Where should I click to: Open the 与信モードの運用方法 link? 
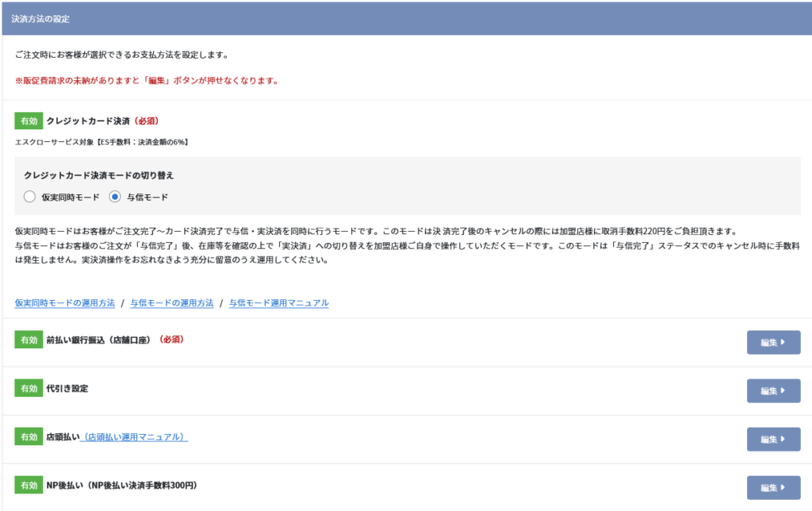click(172, 303)
